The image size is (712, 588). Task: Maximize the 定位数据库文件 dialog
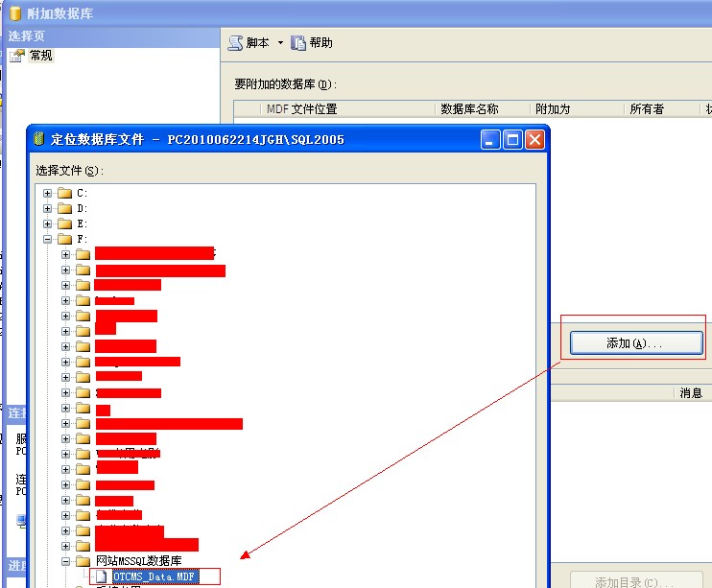click(512, 139)
